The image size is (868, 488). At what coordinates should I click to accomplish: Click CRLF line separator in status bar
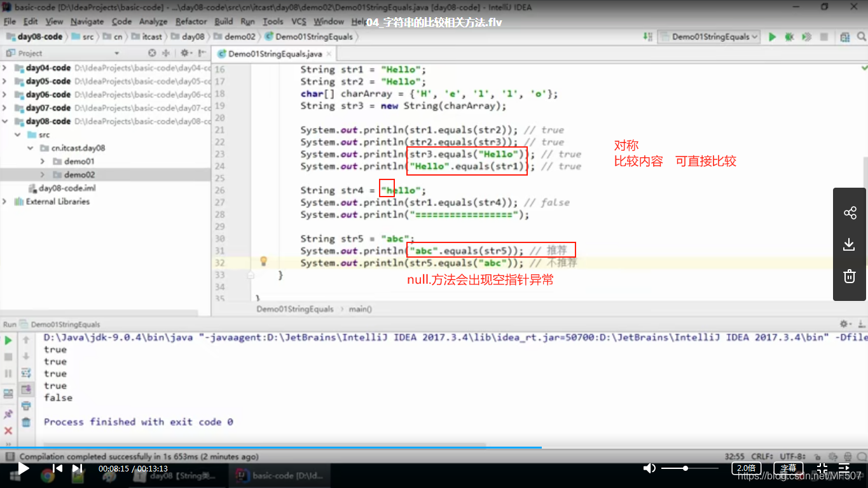tap(761, 457)
